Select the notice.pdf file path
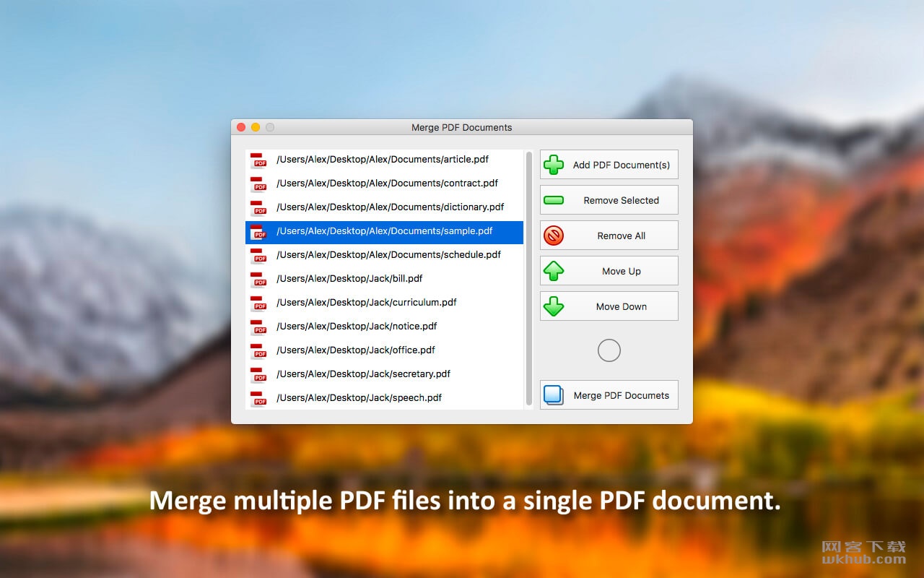 pyautogui.click(x=357, y=326)
